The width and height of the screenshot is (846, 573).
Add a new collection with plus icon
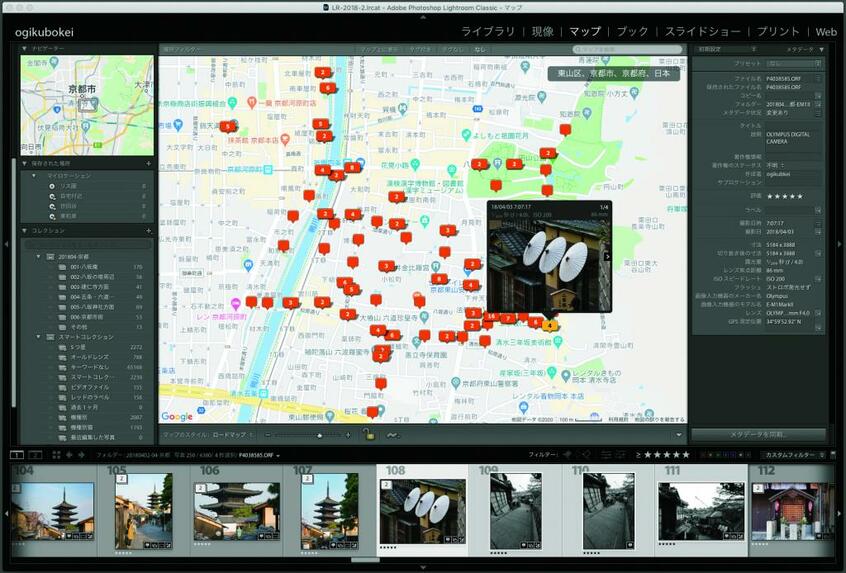[x=148, y=230]
